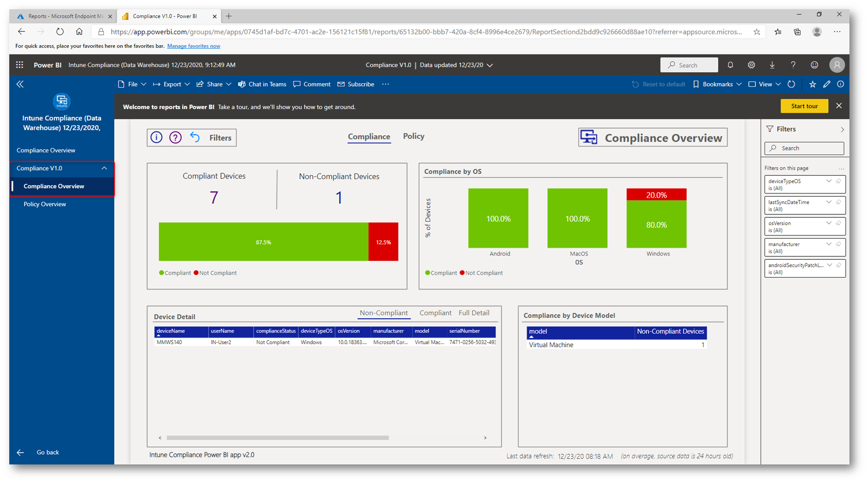The height and width of the screenshot is (483, 868).
Task: Open the Export dropdown
Action: [x=171, y=84]
